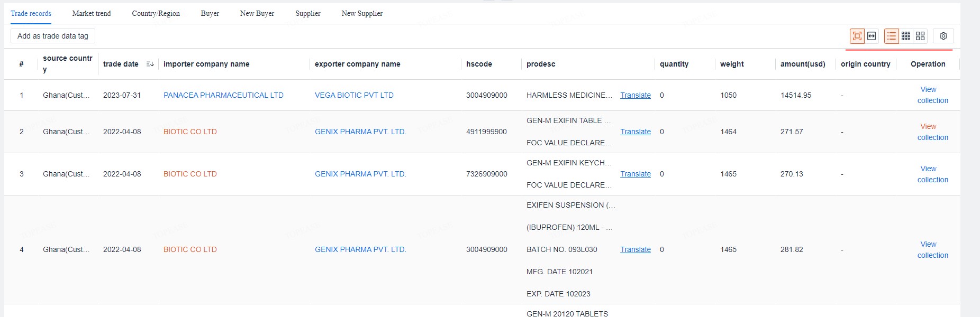Click the (IBUPROFEN) 120ML description line

[569, 227]
